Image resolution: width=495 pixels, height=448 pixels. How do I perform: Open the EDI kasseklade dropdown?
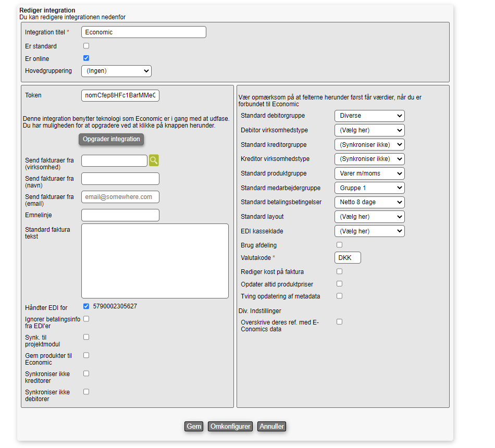369,231
